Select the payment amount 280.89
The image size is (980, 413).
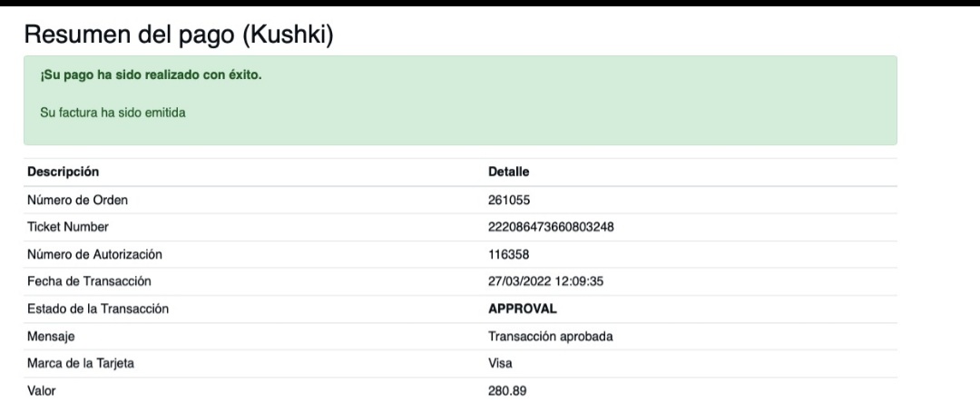pyautogui.click(x=508, y=391)
